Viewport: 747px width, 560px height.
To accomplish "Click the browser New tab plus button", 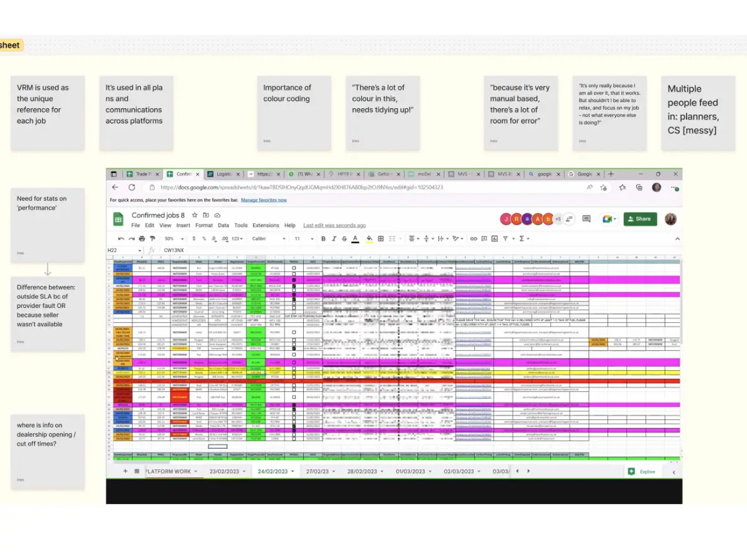I will pos(611,174).
